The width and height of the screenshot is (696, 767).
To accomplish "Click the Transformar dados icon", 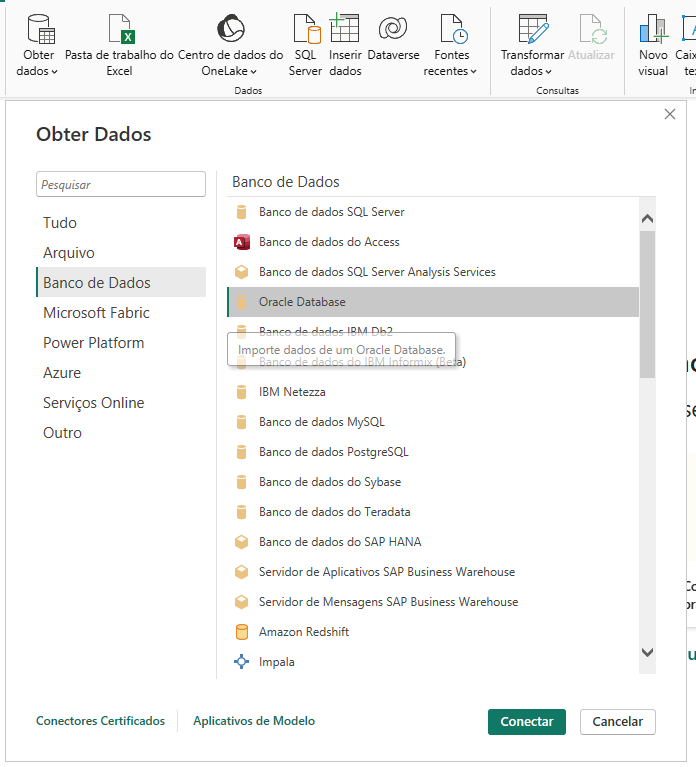I will coord(533,29).
